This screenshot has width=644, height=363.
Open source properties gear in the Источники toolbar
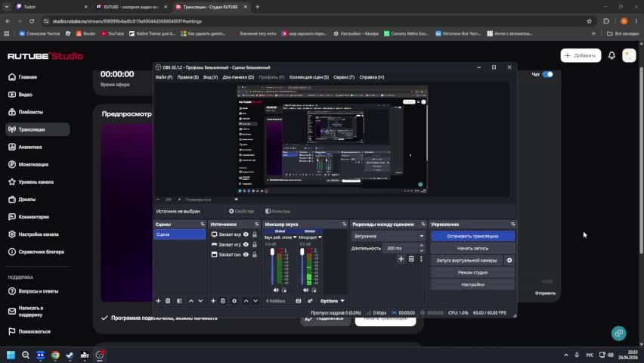(x=234, y=301)
